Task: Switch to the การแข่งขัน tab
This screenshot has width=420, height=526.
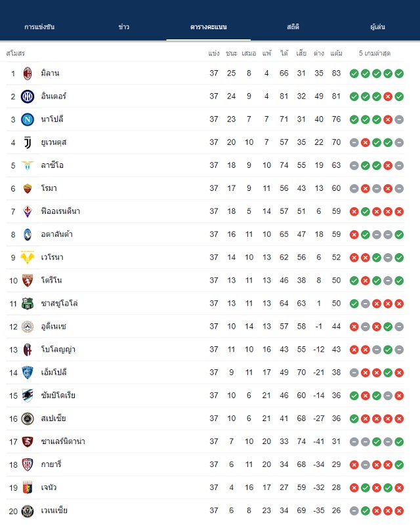Action: (x=39, y=27)
